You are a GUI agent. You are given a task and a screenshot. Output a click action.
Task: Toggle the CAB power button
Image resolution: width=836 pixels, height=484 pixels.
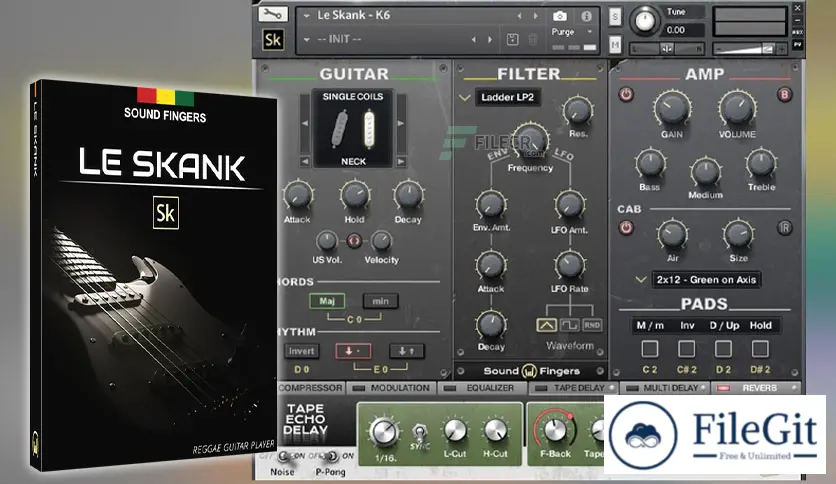(626, 228)
